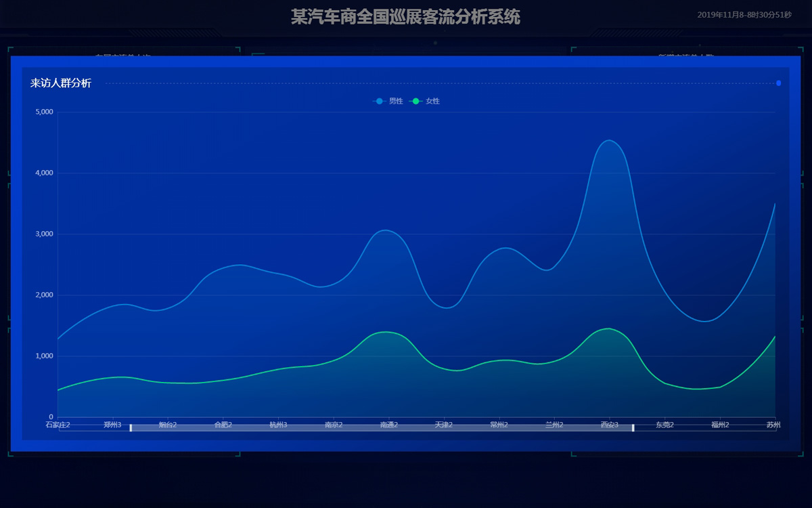Image resolution: width=812 pixels, height=508 pixels.
Task: Click the 5,000 y-axis label
Action: coord(44,112)
